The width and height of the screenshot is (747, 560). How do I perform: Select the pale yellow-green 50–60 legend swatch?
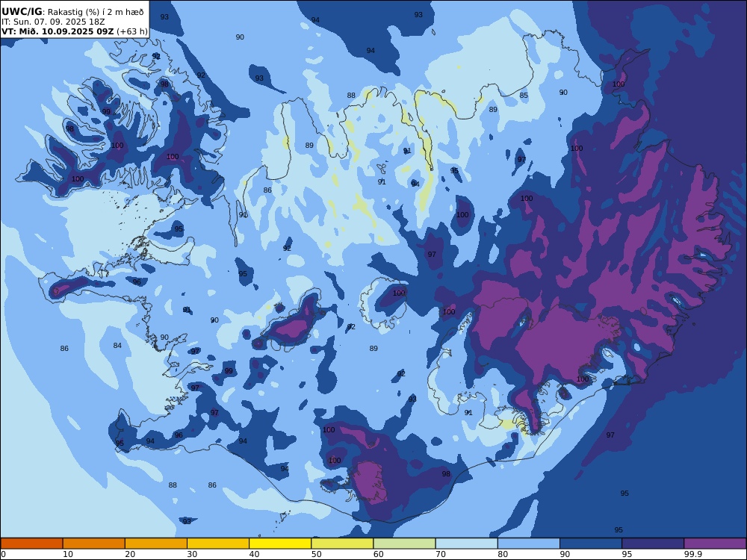pos(342,544)
